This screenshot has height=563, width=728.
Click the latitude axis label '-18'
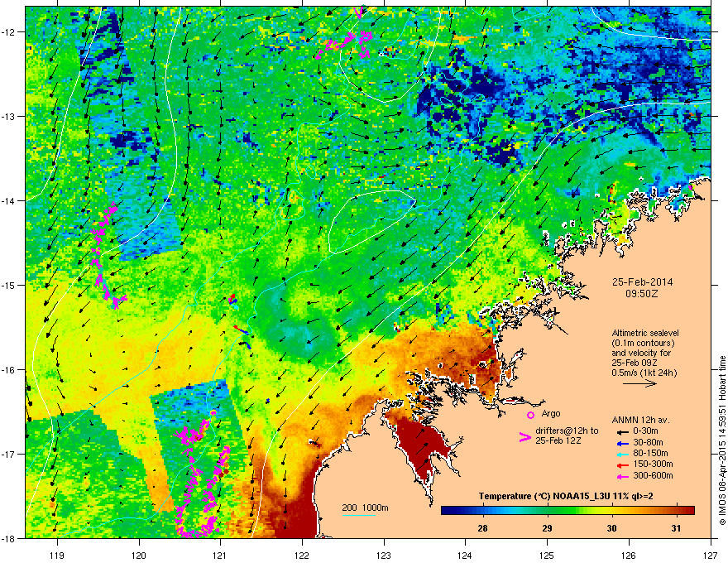tap(8, 538)
